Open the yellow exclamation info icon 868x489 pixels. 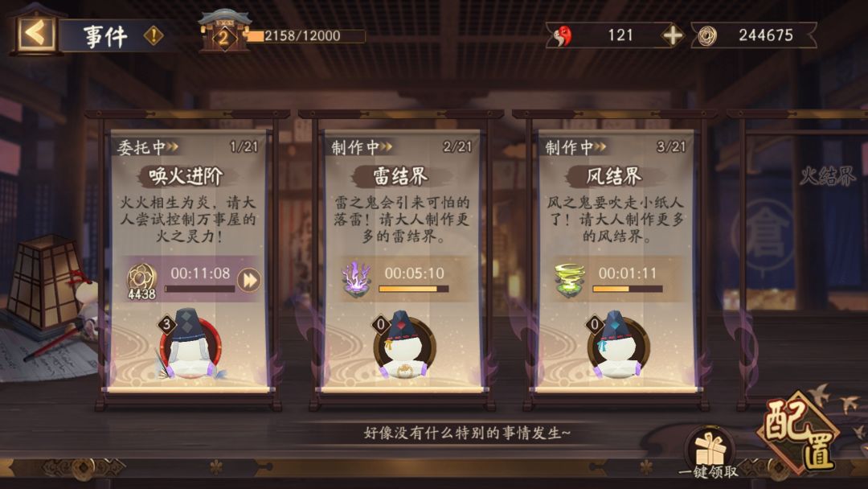154,36
